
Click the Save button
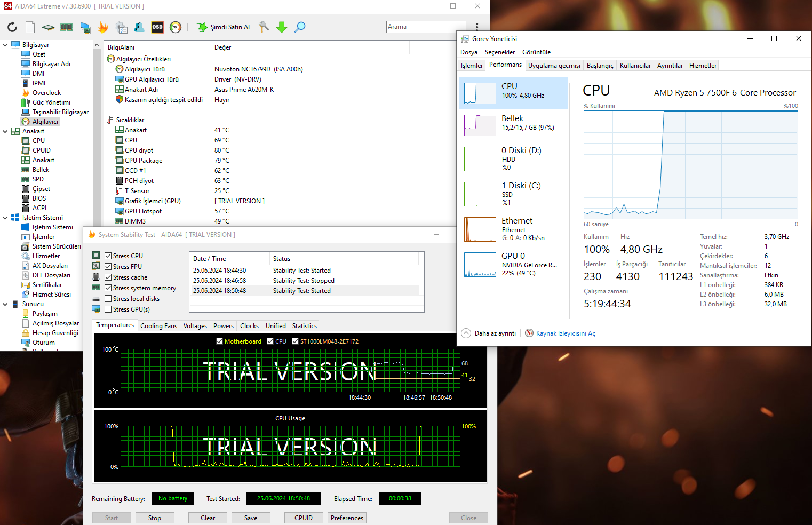(251, 518)
